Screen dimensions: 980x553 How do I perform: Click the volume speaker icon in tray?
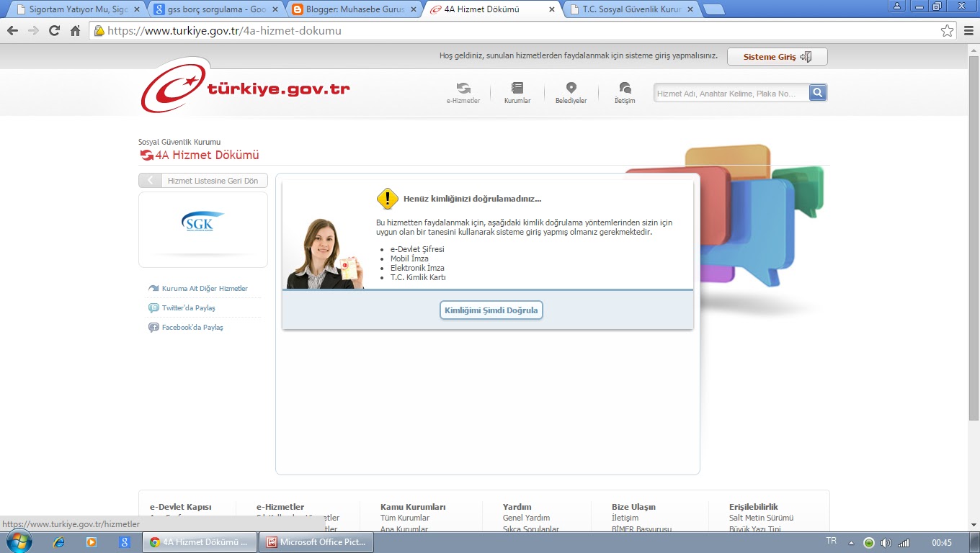tap(886, 542)
